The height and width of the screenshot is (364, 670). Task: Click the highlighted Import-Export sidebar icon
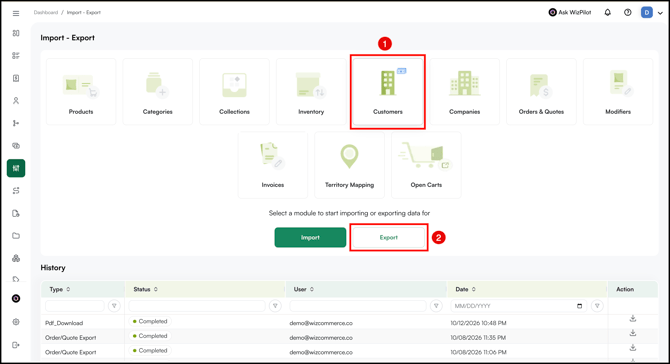16,168
